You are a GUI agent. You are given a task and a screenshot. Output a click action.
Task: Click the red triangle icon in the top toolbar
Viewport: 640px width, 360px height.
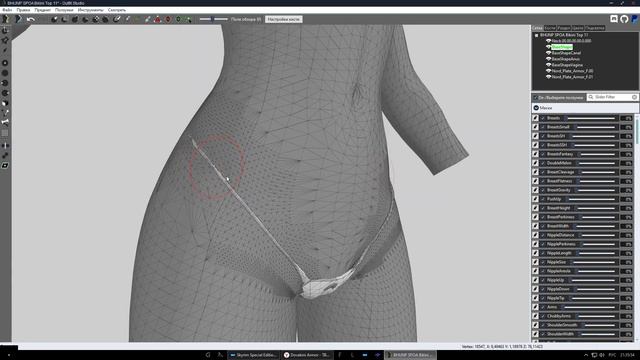(x=158, y=19)
